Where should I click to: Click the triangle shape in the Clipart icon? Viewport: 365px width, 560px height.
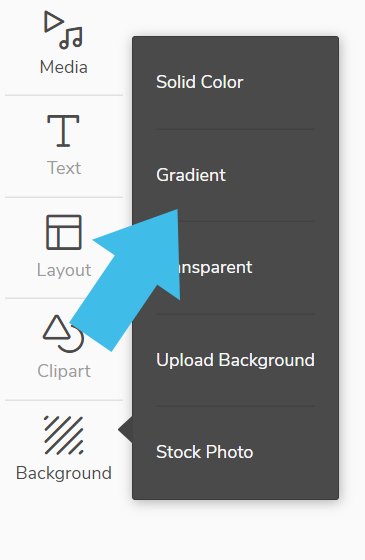point(56,327)
